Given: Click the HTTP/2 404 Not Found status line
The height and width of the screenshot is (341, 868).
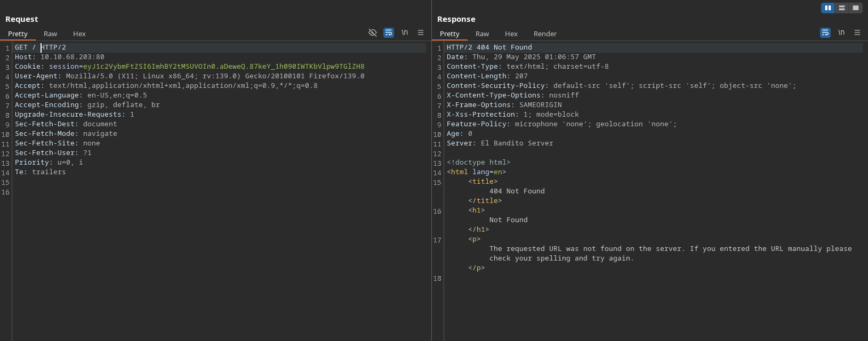Looking at the screenshot, I should point(489,47).
